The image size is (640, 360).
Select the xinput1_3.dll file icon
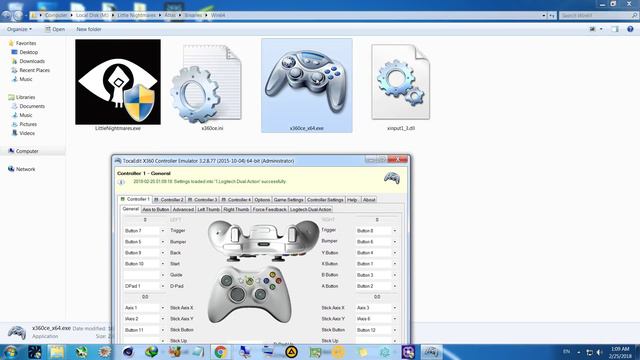point(401,82)
